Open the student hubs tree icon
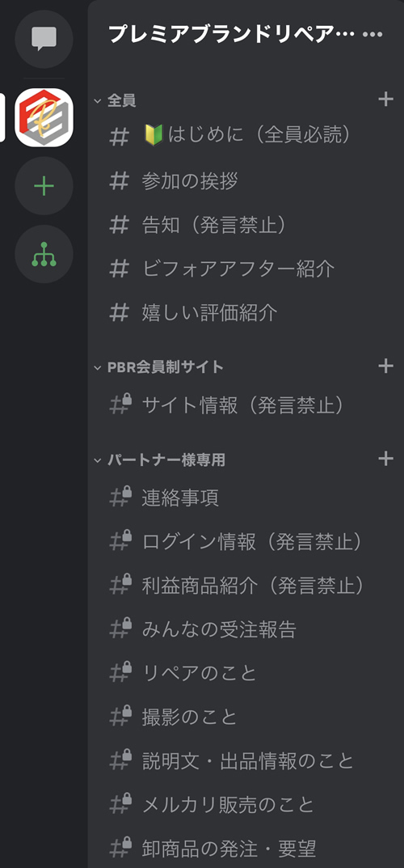 tap(44, 254)
